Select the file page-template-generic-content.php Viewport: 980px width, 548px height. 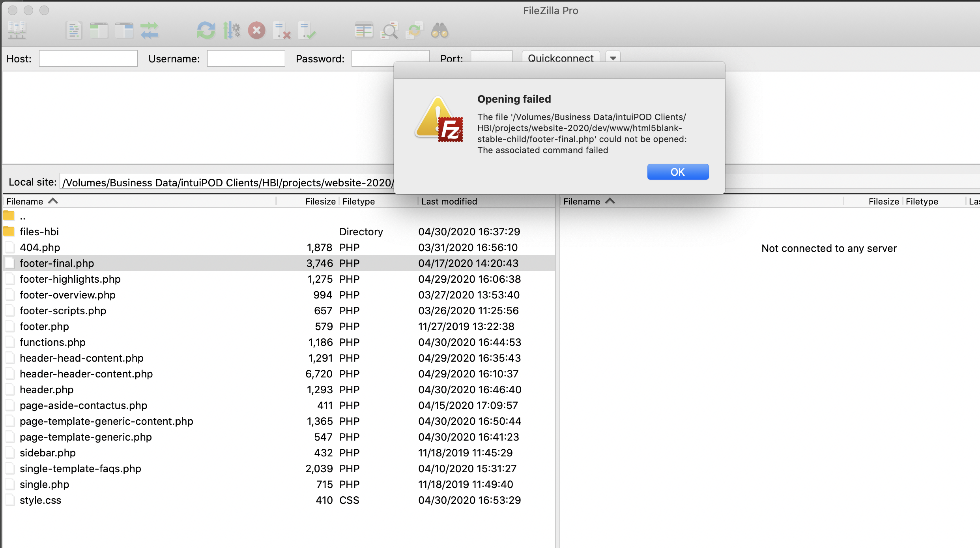click(x=279, y=421)
